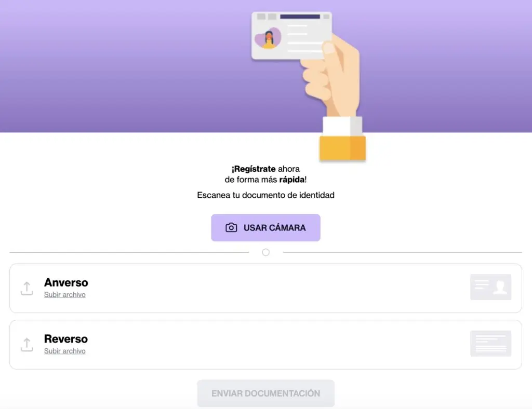532x409 pixels.
Task: Click the text lines on the illustrated ID card
Action: (304, 38)
